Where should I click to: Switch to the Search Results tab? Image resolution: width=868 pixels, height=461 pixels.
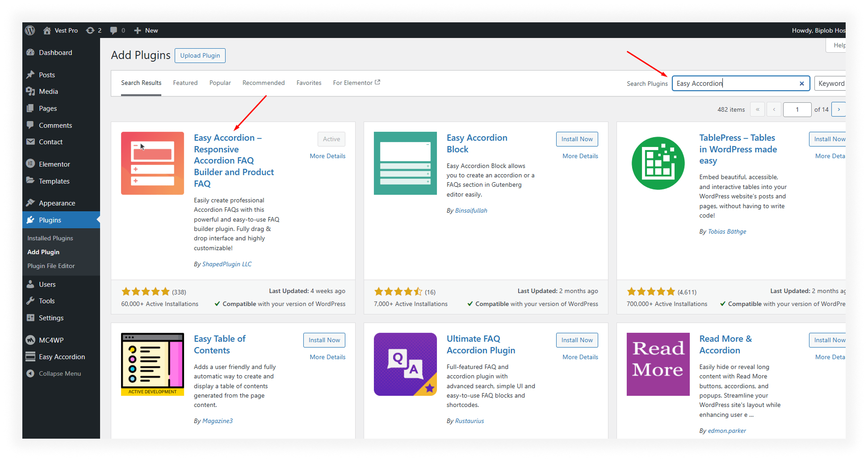[x=141, y=83]
